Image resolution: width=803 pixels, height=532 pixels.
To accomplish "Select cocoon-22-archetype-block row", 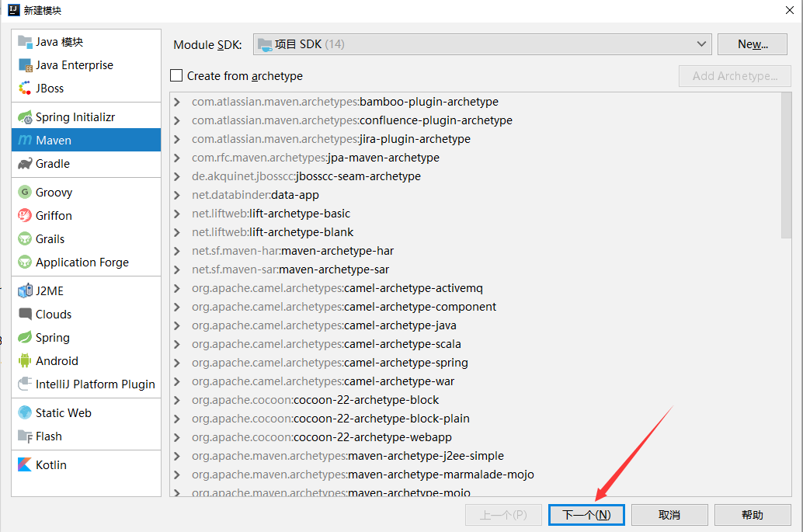I will [x=475, y=400].
